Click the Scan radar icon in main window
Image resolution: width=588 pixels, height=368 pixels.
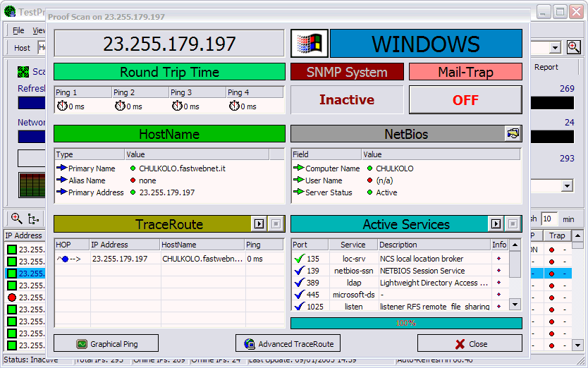tap(23, 72)
